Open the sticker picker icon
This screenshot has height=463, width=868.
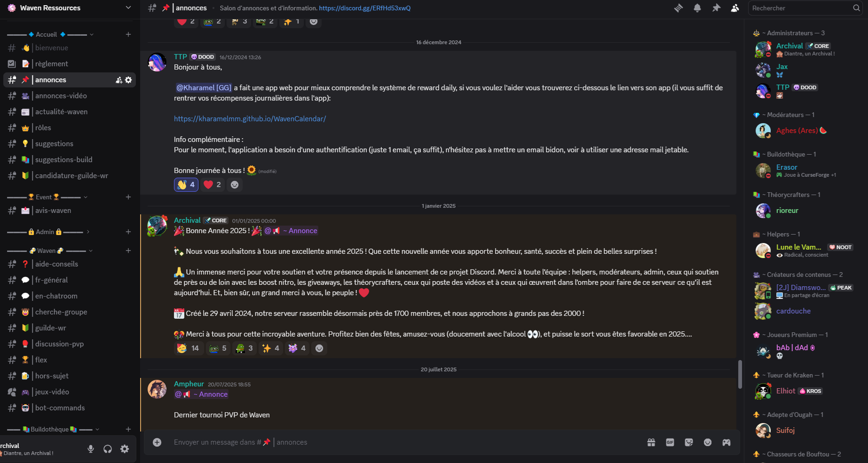(689, 442)
